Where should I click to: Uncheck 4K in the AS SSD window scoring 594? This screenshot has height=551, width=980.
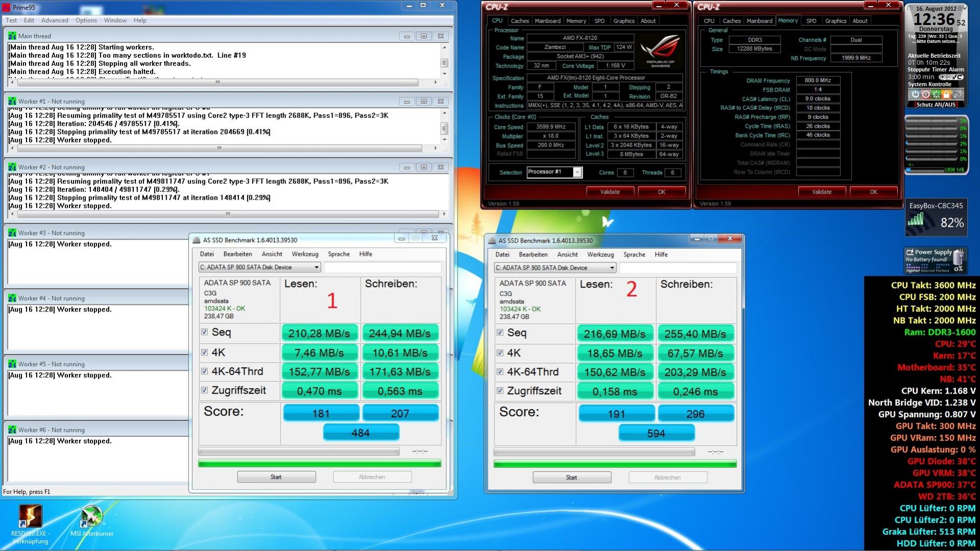(500, 353)
